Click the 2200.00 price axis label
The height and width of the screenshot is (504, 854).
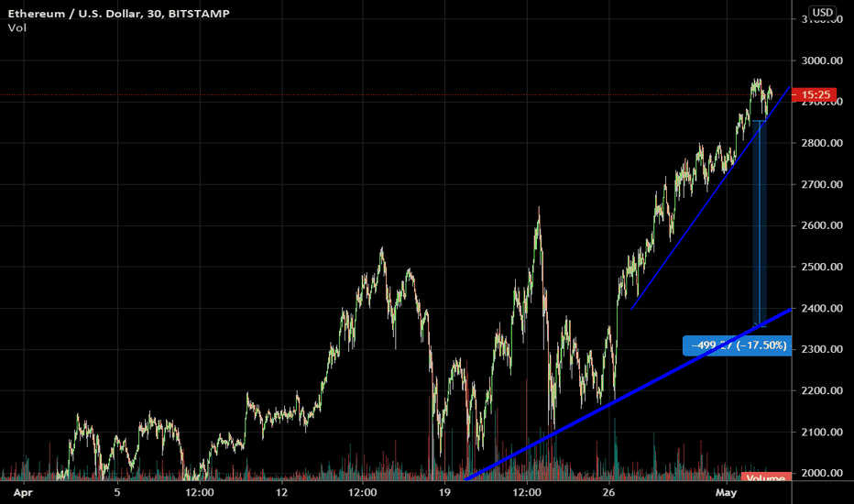[x=822, y=390]
